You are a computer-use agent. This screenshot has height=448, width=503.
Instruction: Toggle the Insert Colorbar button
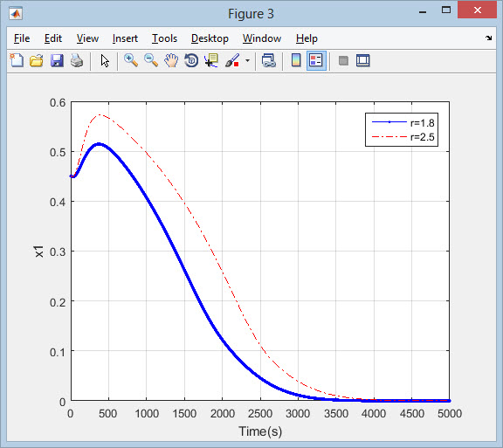pyautogui.click(x=296, y=60)
